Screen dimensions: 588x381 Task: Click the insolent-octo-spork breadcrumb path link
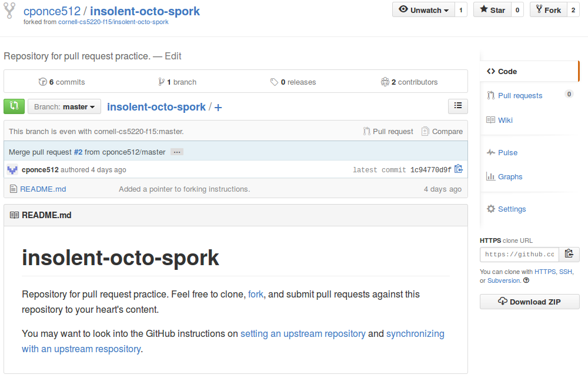pyautogui.click(x=156, y=107)
